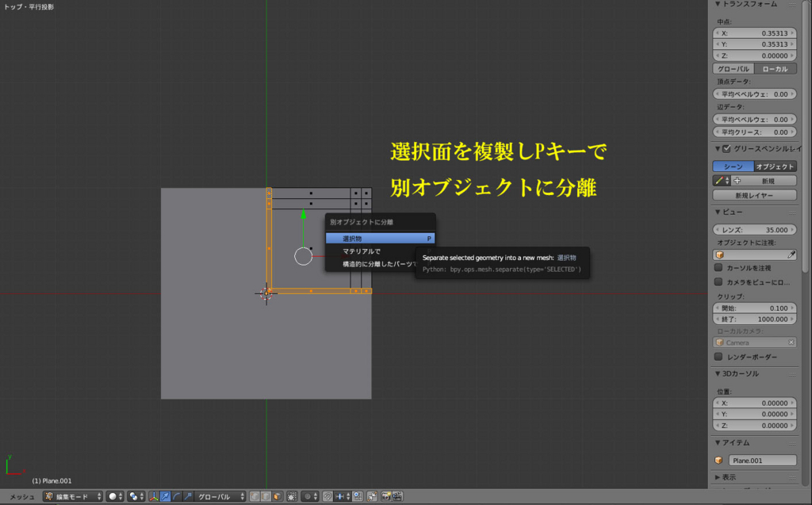Select the グローバル transform button
Viewport: 812px width, 505px height.
point(733,69)
